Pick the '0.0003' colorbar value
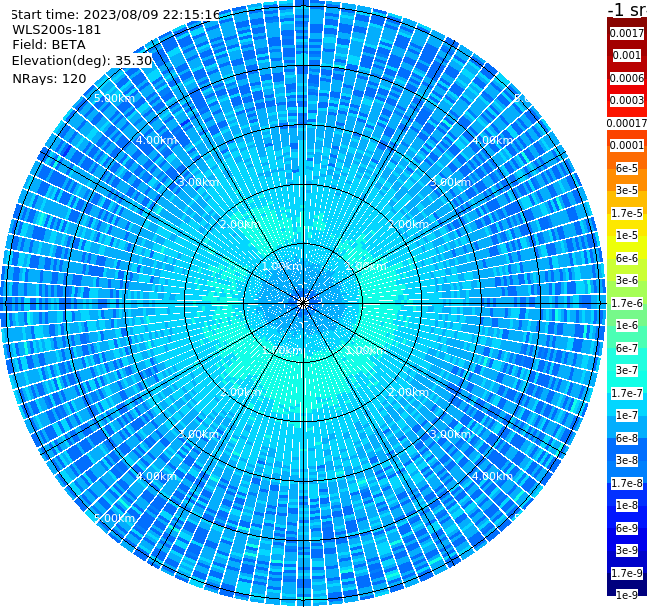 pyautogui.click(x=627, y=100)
